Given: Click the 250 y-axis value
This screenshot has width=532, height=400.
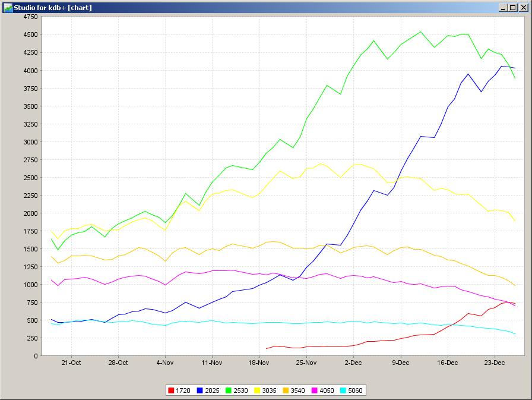Looking at the screenshot, I should pyautogui.click(x=32, y=338).
